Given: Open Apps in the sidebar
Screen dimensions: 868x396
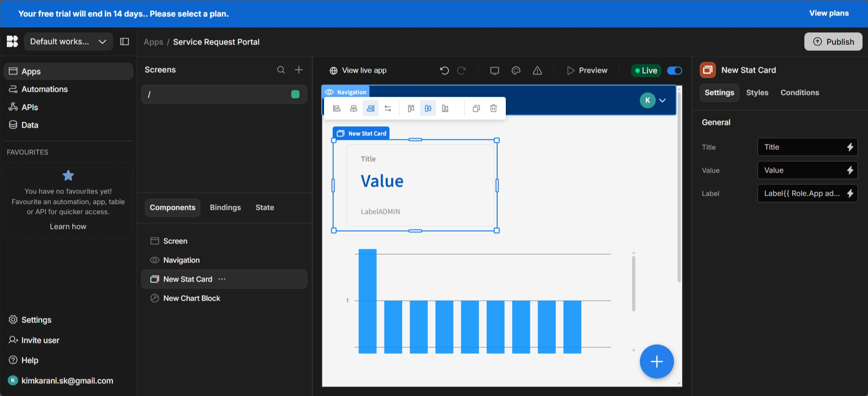Looking at the screenshot, I should click(x=68, y=71).
